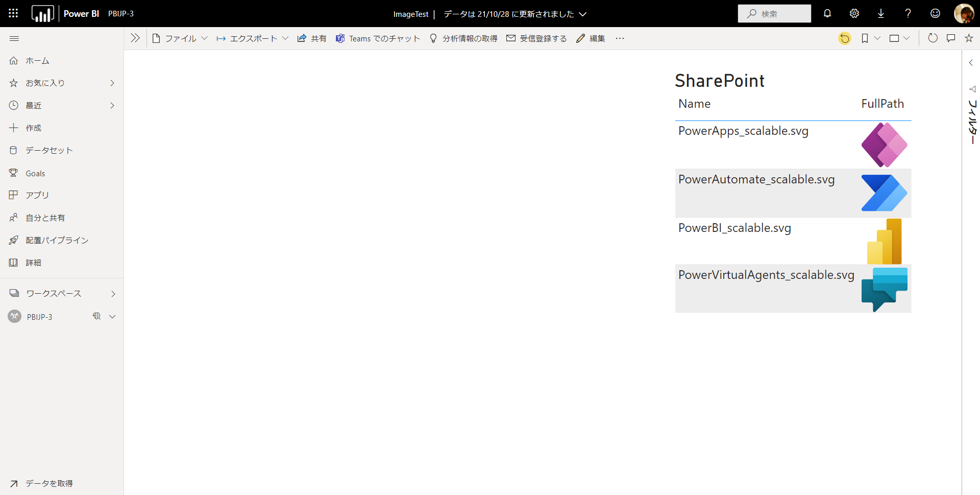Screen dimensions: 980x495
Task: Click the bookmark icon
Action: pyautogui.click(x=865, y=38)
